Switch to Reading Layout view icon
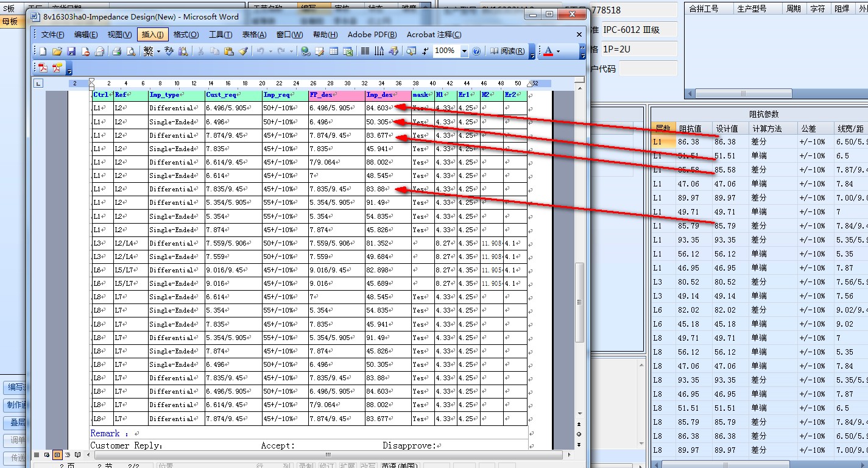Viewport: 868px width, 468px height. pyautogui.click(x=77, y=455)
